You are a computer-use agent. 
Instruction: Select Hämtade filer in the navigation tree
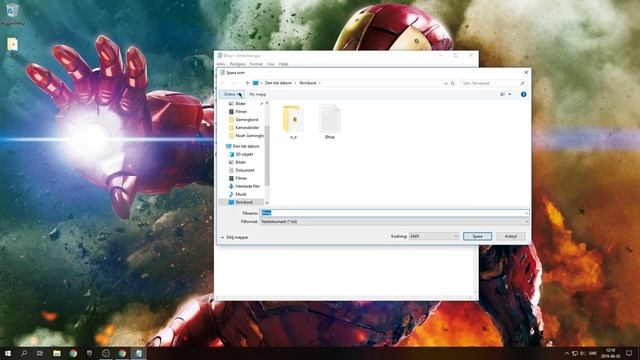pos(244,186)
